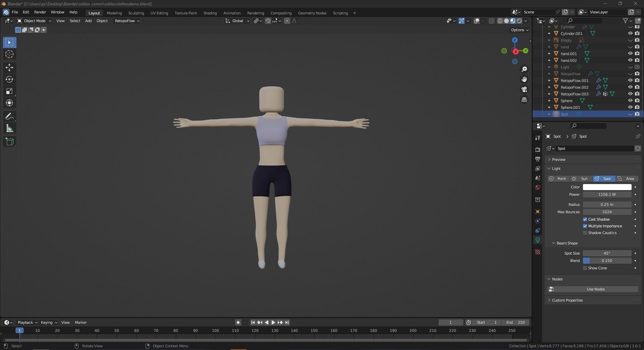The height and width of the screenshot is (350, 644).
Task: Switch to the Sculpting workspace tab
Action: coord(136,13)
